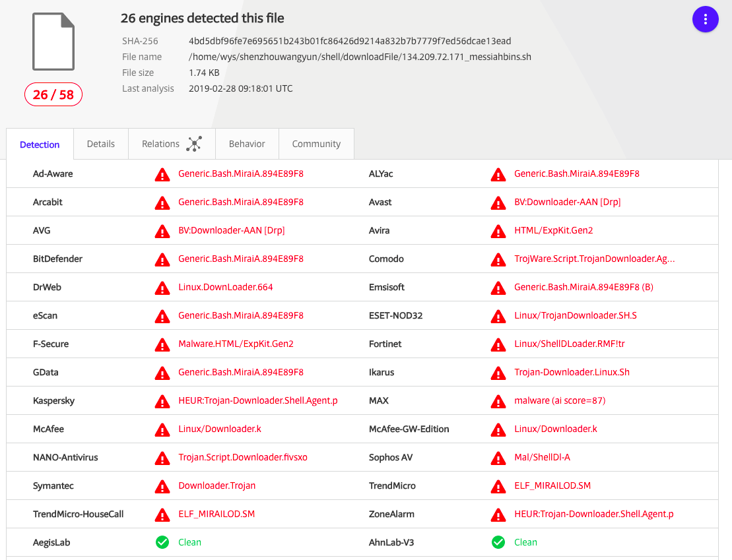Viewport: 732px width, 560px height.
Task: Click the blank file type icon
Action: tap(53, 42)
